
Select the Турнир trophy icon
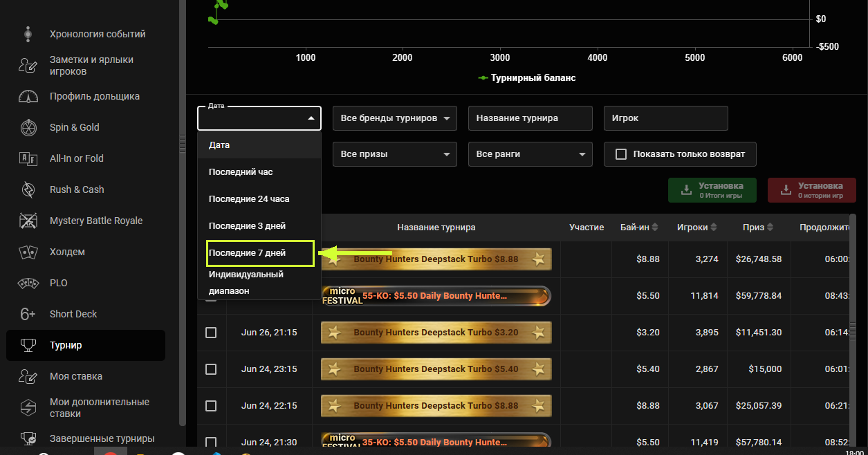28,345
